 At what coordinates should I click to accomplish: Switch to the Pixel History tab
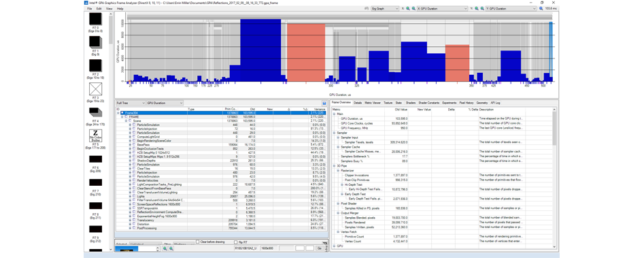tap(467, 103)
